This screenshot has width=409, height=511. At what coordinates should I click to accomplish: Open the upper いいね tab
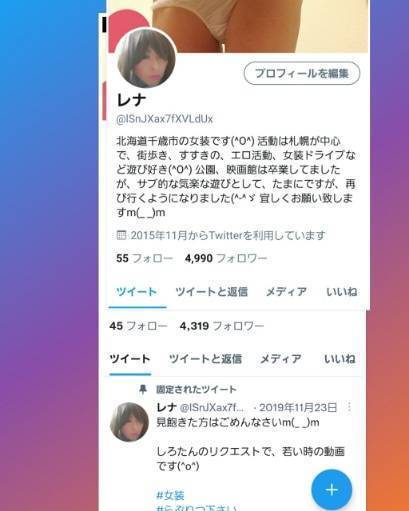(x=342, y=292)
